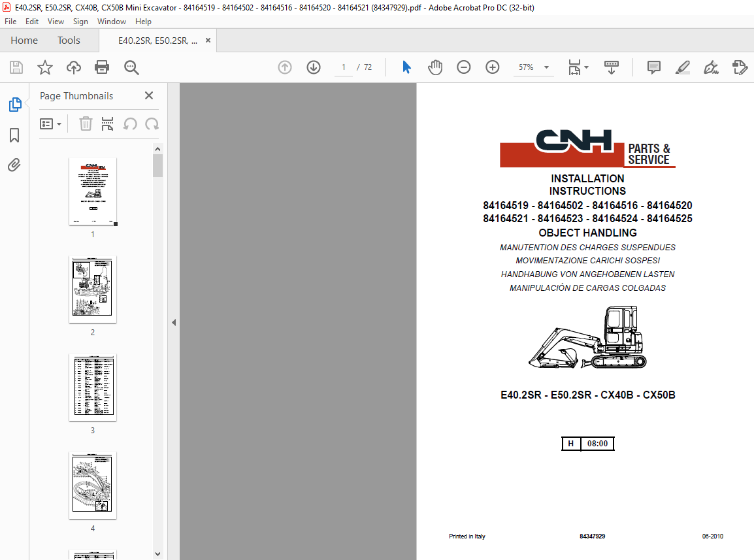This screenshot has height=560, width=754.
Task: Click the print pages thumbnail tool
Action: tap(107, 124)
